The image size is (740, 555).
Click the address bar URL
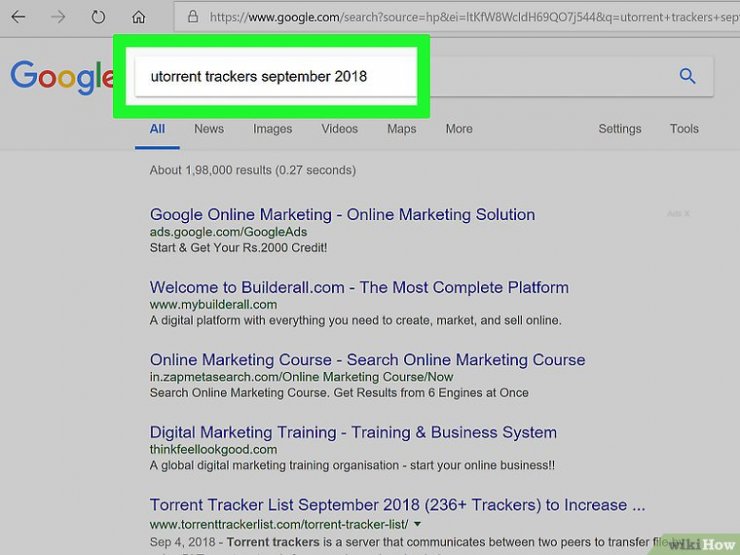pyautogui.click(x=474, y=17)
